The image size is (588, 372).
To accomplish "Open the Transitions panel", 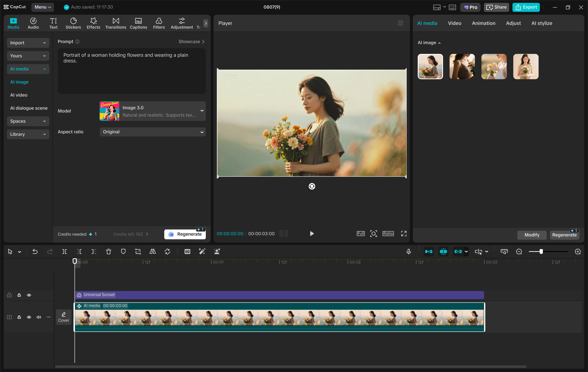I will pos(116,23).
